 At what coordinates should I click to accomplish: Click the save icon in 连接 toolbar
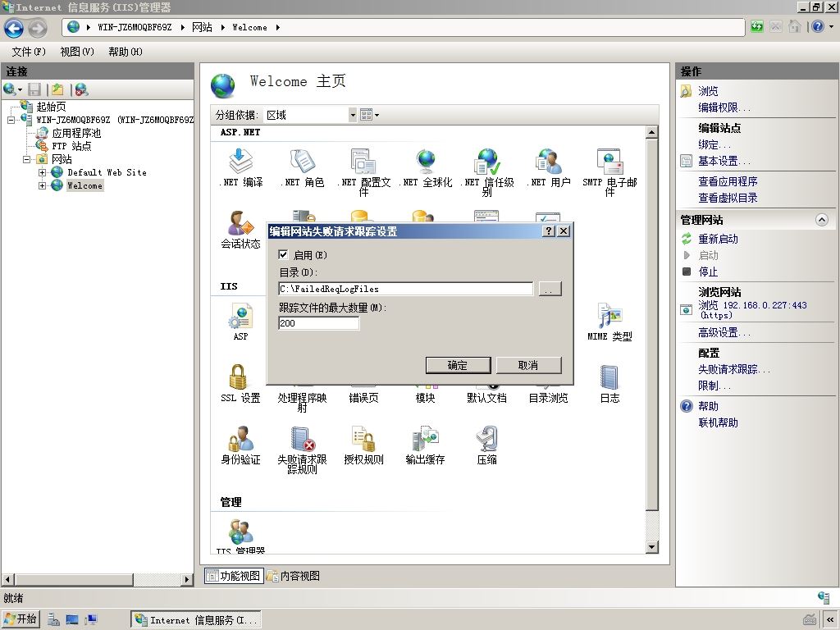[34, 89]
